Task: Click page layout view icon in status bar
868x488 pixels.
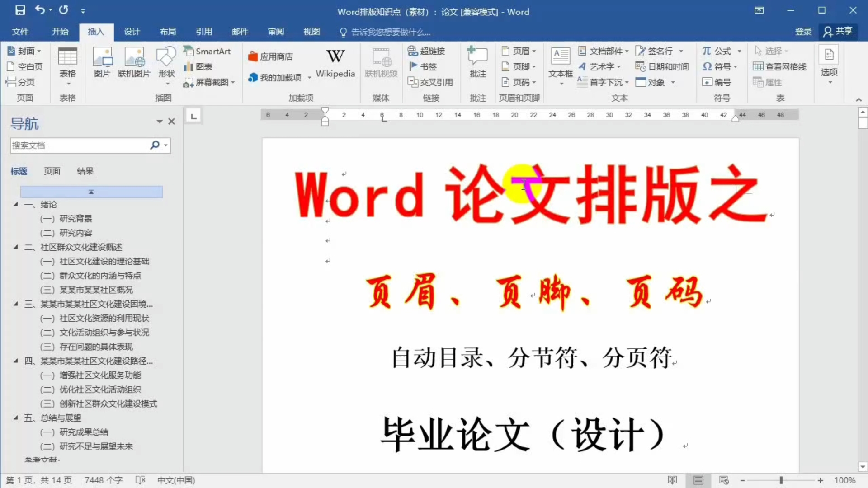Action: point(698,480)
